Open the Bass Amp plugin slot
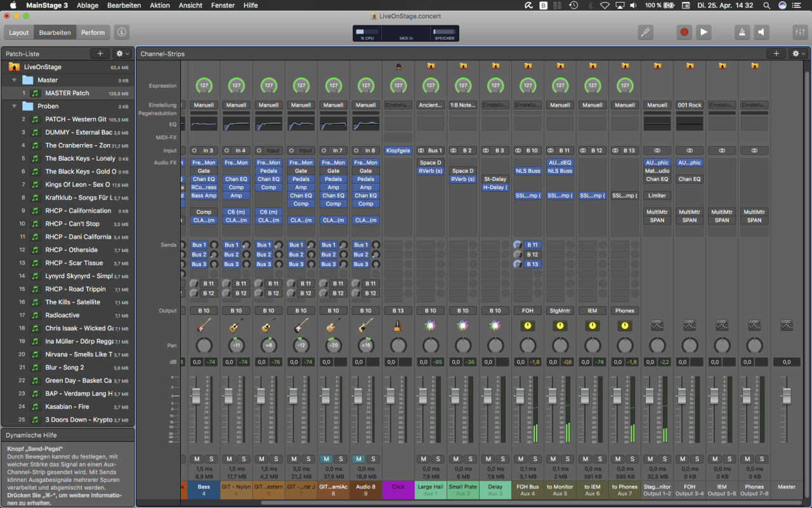The width and height of the screenshot is (812, 508). pos(204,196)
